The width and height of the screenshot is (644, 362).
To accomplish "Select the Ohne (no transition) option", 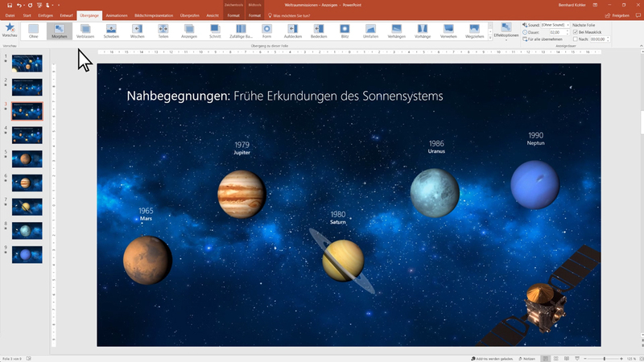I will pos(33,31).
